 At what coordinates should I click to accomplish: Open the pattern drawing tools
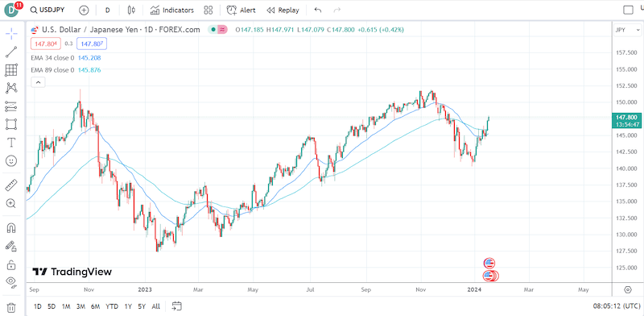point(11,88)
